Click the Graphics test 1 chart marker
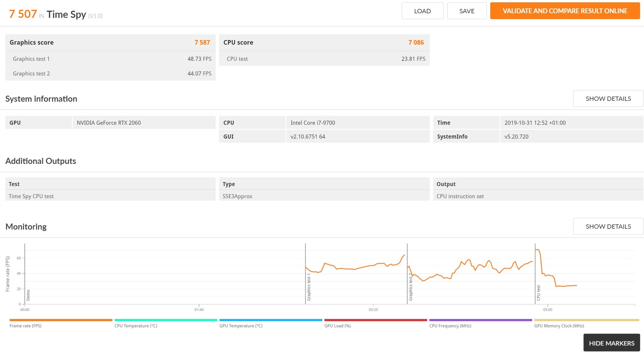 pyautogui.click(x=309, y=287)
